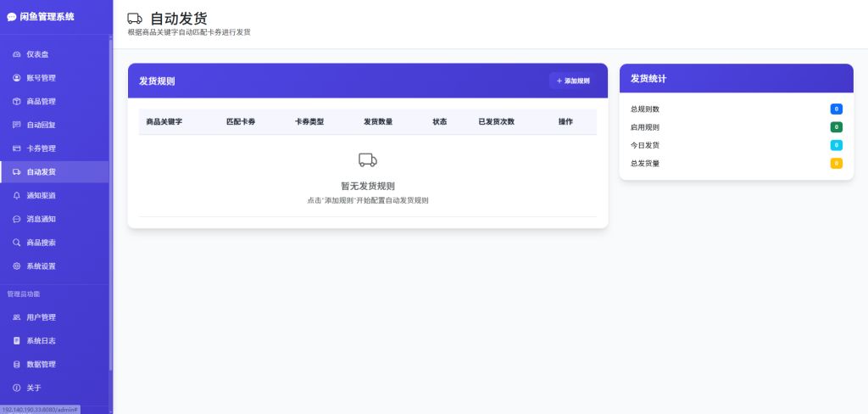
Task: Click the box icon beside 商品管理
Action: pyautogui.click(x=17, y=102)
